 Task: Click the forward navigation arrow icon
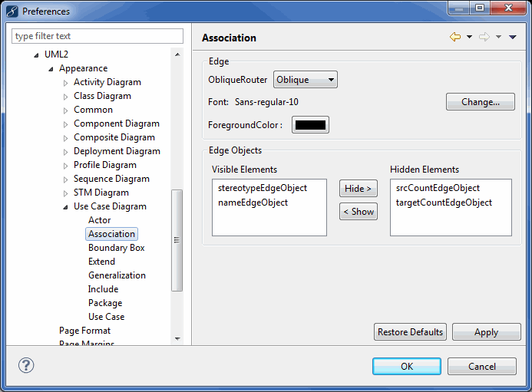(x=484, y=37)
